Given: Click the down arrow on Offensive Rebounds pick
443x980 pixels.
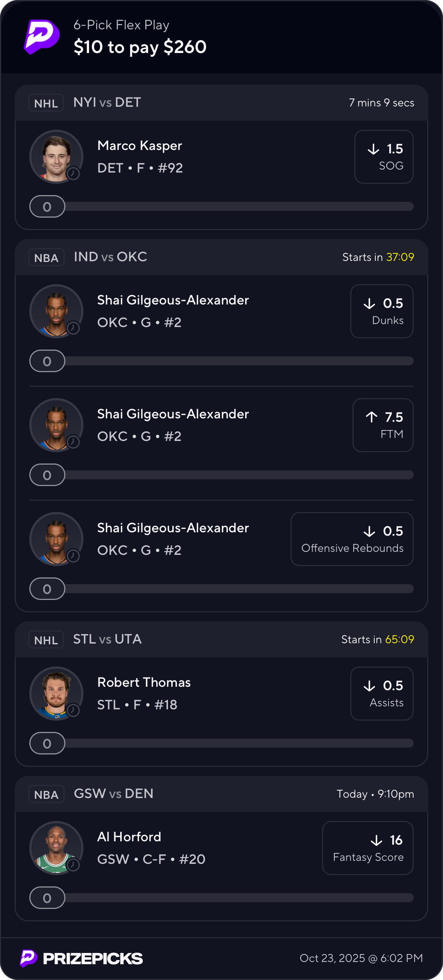Looking at the screenshot, I should click(x=369, y=531).
